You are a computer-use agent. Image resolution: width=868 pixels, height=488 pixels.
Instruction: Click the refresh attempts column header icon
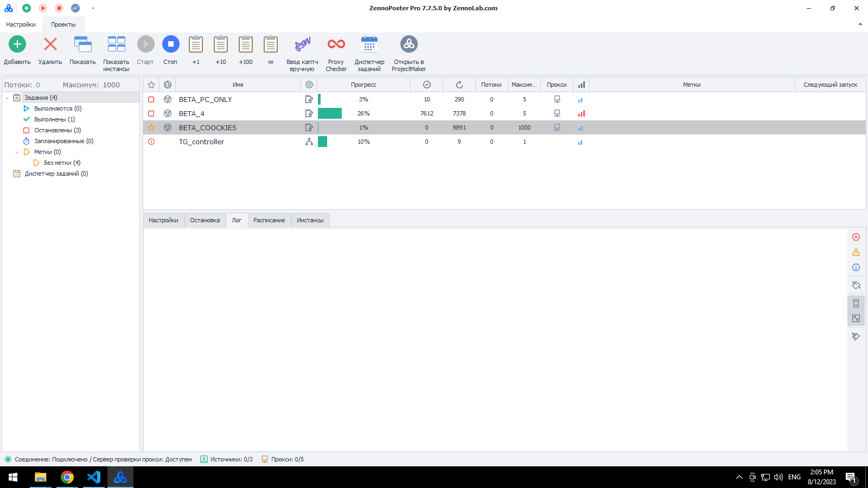tap(459, 85)
